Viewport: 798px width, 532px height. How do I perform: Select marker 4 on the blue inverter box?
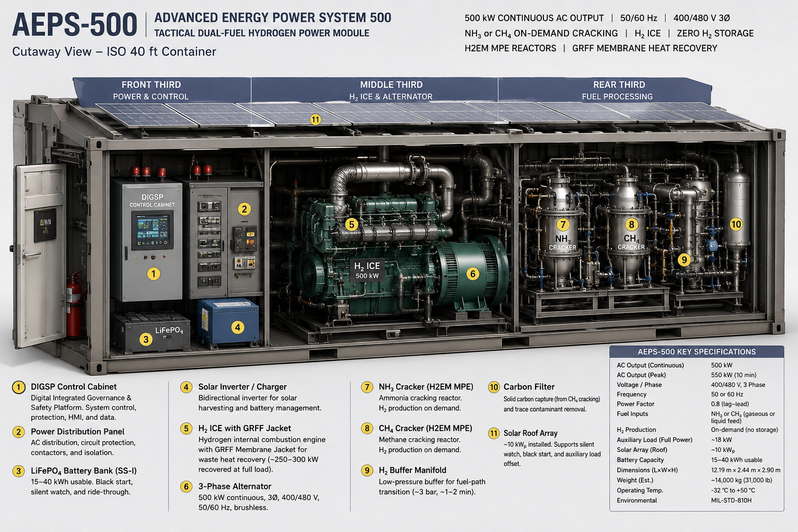click(x=237, y=327)
